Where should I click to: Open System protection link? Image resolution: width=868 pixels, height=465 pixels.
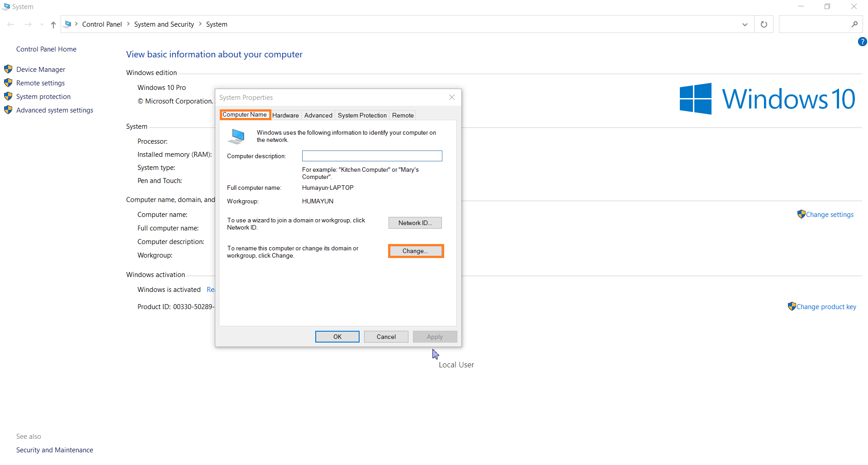(x=43, y=97)
